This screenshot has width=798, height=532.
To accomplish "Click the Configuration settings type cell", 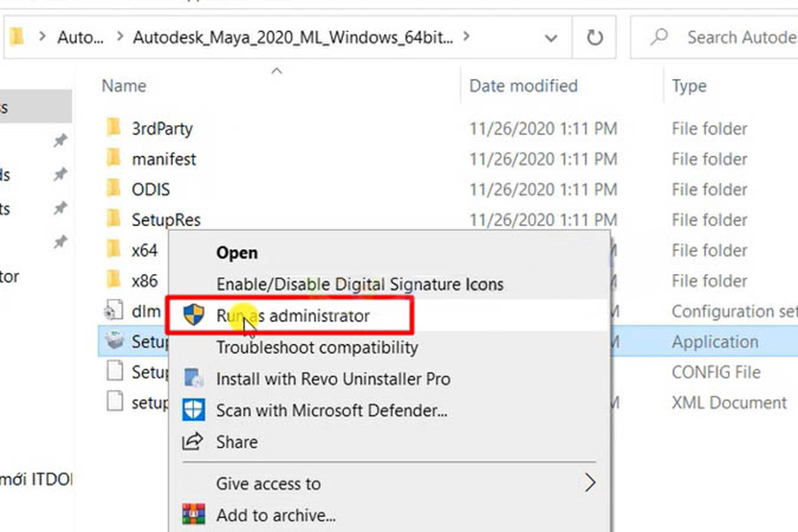I will pos(734,311).
